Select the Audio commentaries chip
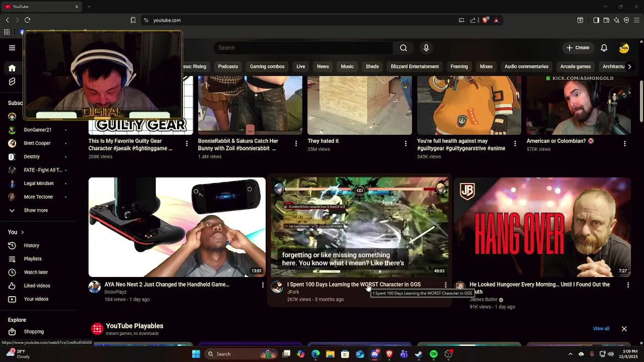 (526, 66)
